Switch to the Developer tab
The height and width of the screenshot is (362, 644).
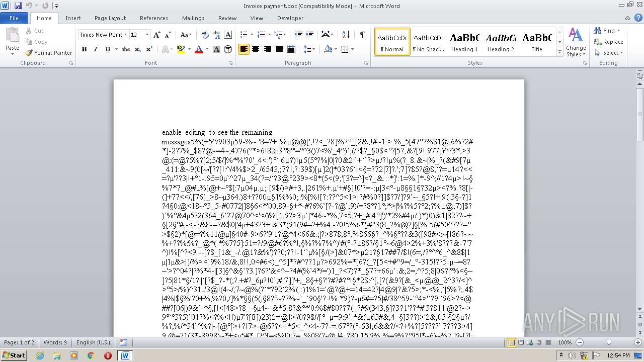[x=290, y=18]
